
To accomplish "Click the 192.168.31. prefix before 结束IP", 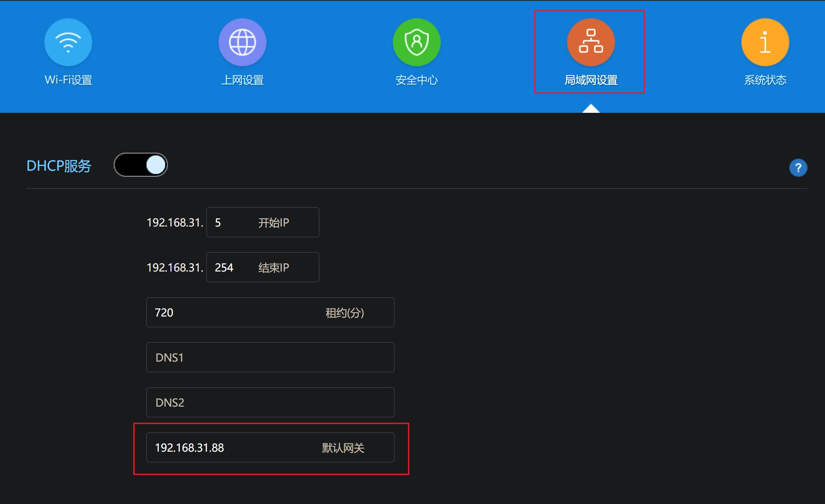I will (175, 268).
